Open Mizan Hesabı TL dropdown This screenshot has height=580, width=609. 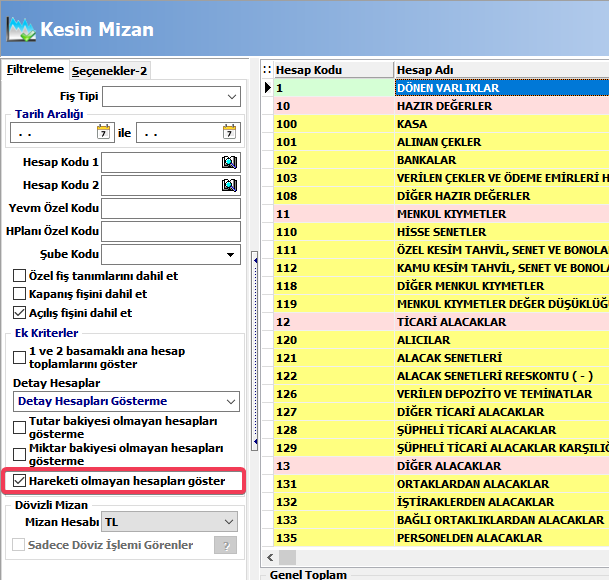[229, 522]
